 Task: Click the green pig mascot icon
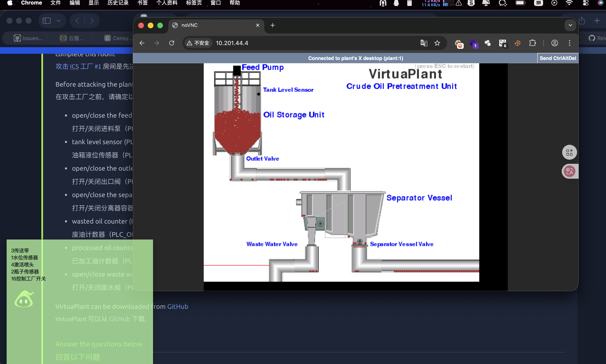tap(24, 298)
